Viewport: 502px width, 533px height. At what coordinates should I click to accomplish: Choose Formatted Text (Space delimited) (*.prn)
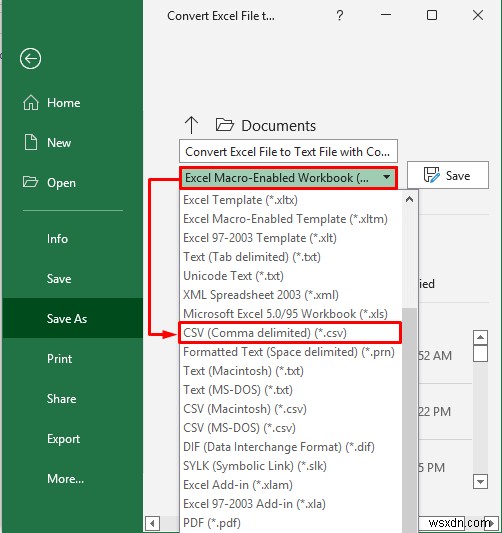point(290,352)
